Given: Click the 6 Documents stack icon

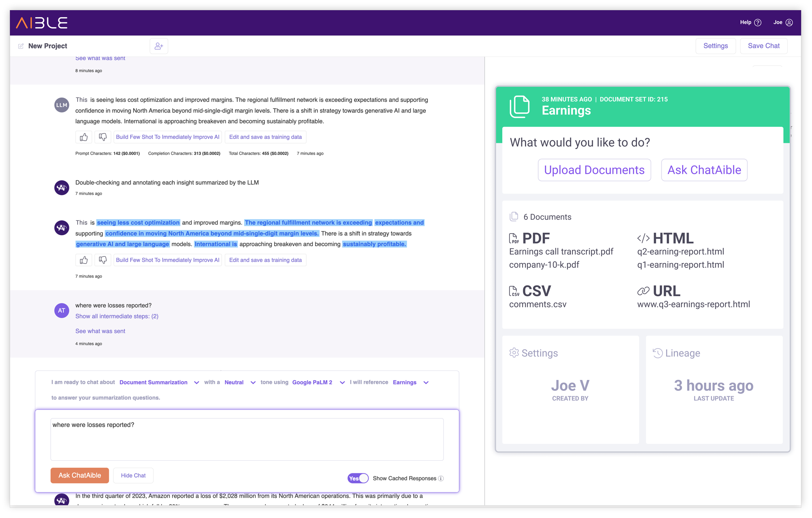Looking at the screenshot, I should pos(514,217).
